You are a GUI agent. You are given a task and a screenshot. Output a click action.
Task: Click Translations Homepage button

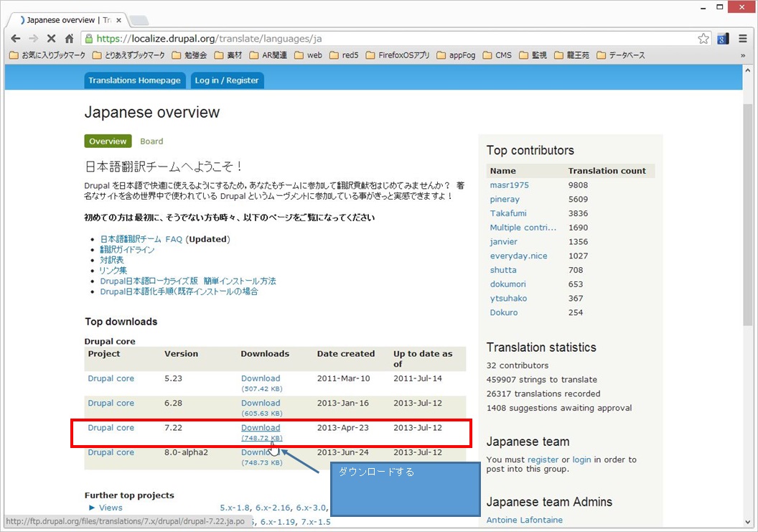point(134,80)
